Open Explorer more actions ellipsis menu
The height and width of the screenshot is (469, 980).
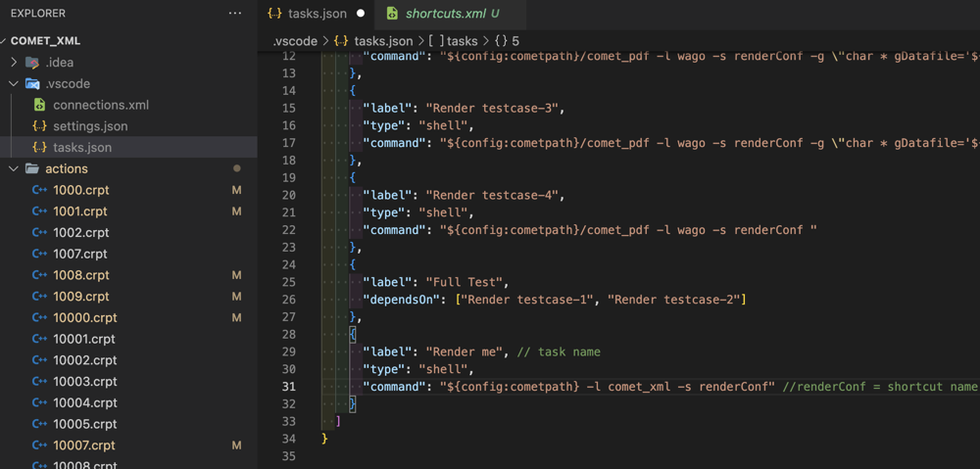235,13
